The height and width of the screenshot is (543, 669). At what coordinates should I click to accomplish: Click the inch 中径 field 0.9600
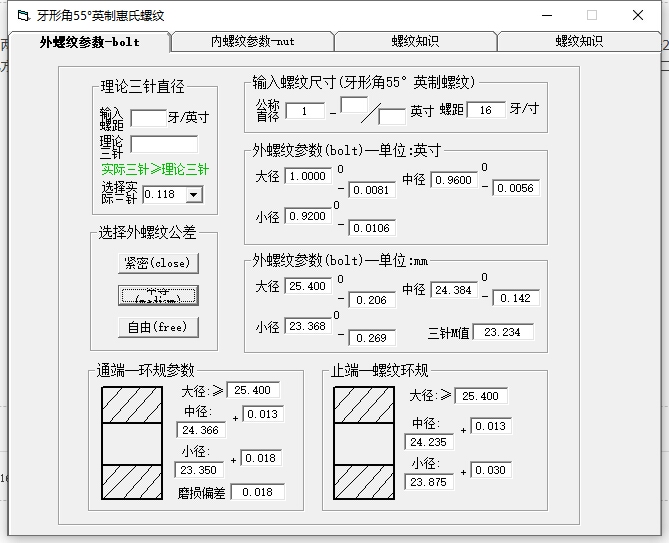[x=454, y=180]
